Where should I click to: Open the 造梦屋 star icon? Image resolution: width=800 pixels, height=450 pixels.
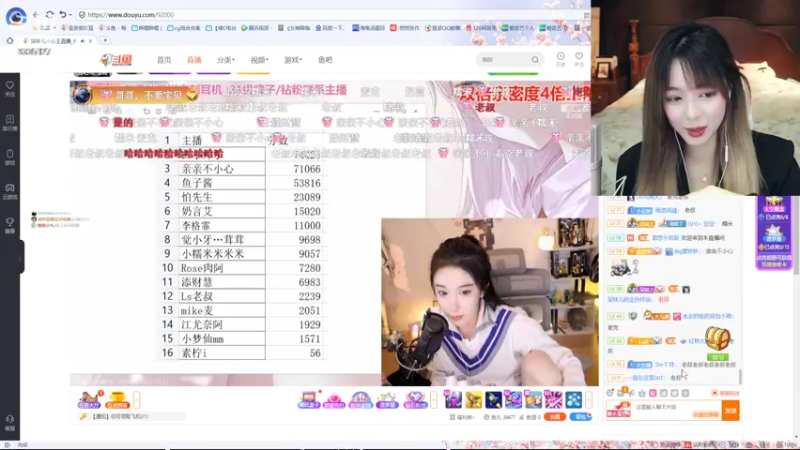pos(387,399)
